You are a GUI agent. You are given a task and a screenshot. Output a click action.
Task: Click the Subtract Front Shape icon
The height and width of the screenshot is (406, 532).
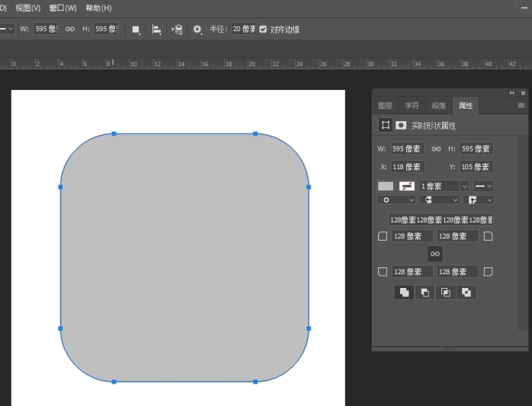click(x=425, y=293)
